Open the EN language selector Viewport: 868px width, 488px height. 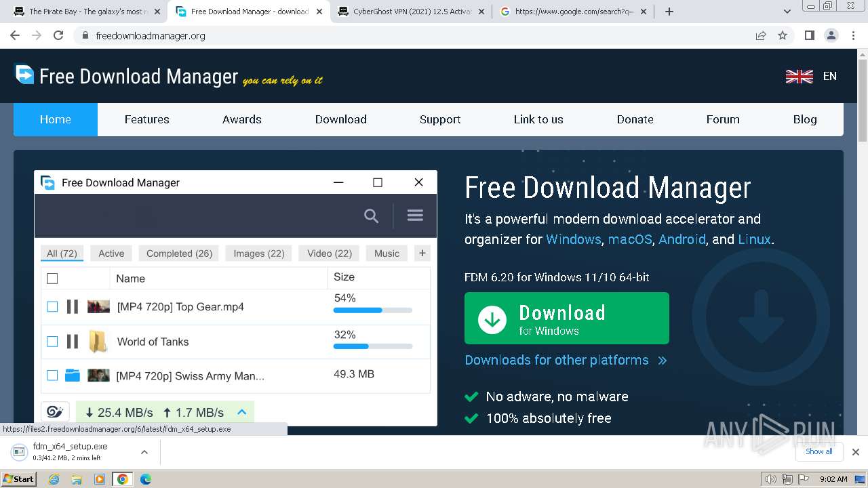click(830, 76)
